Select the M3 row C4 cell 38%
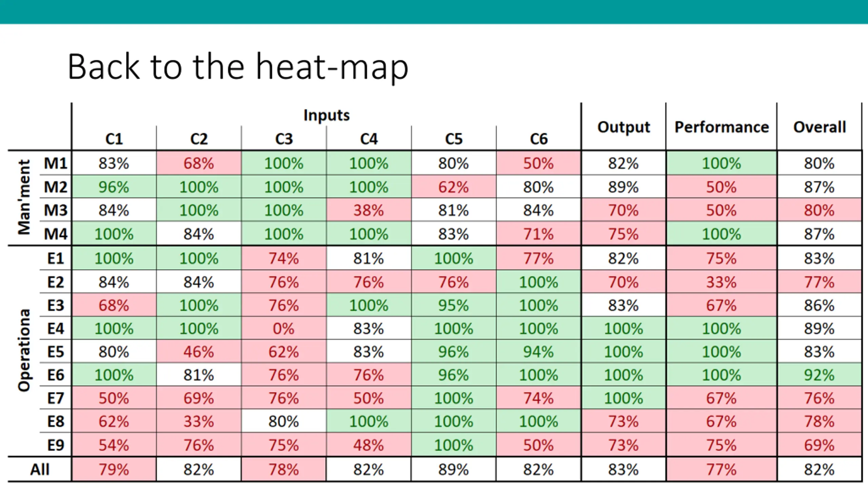 point(369,210)
